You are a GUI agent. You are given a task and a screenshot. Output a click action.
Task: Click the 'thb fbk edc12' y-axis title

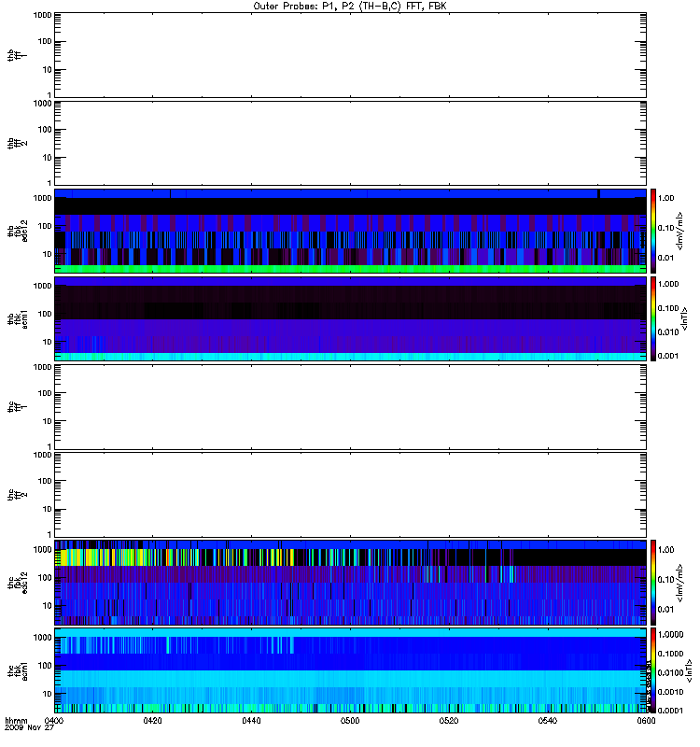pos(17,231)
